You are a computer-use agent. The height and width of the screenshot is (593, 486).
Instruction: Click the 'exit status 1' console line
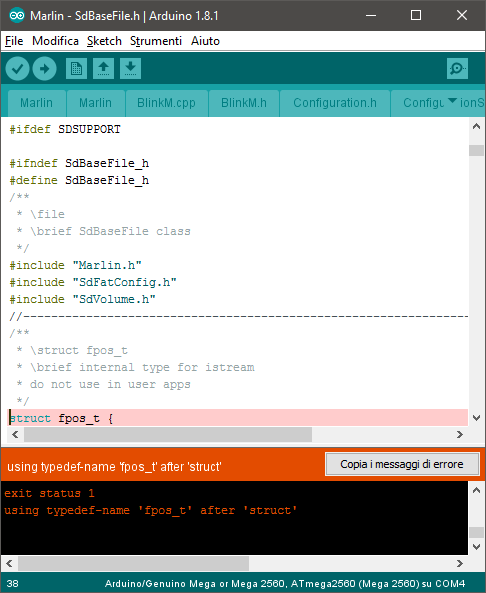click(x=49, y=493)
